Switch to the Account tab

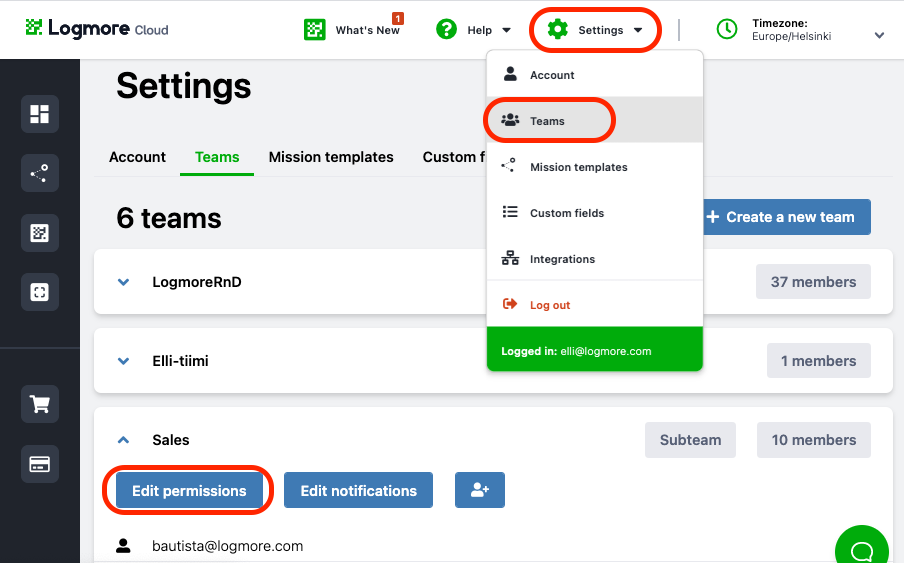(x=137, y=157)
